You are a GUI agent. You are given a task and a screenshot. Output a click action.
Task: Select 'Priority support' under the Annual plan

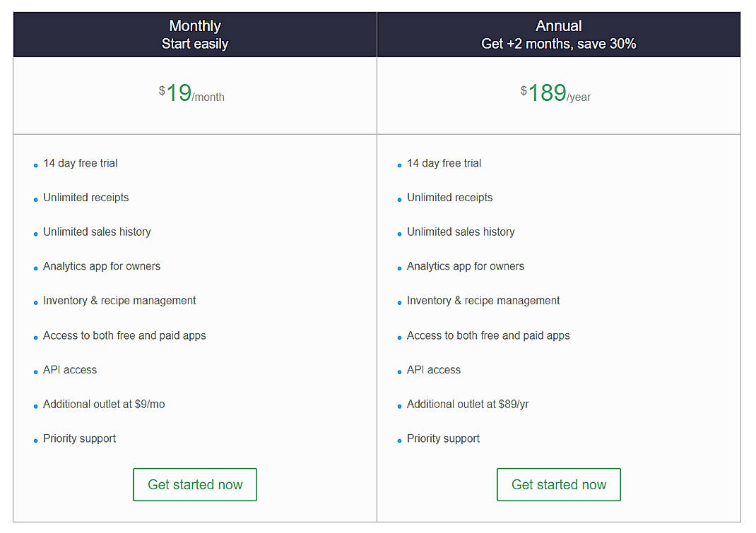(443, 438)
